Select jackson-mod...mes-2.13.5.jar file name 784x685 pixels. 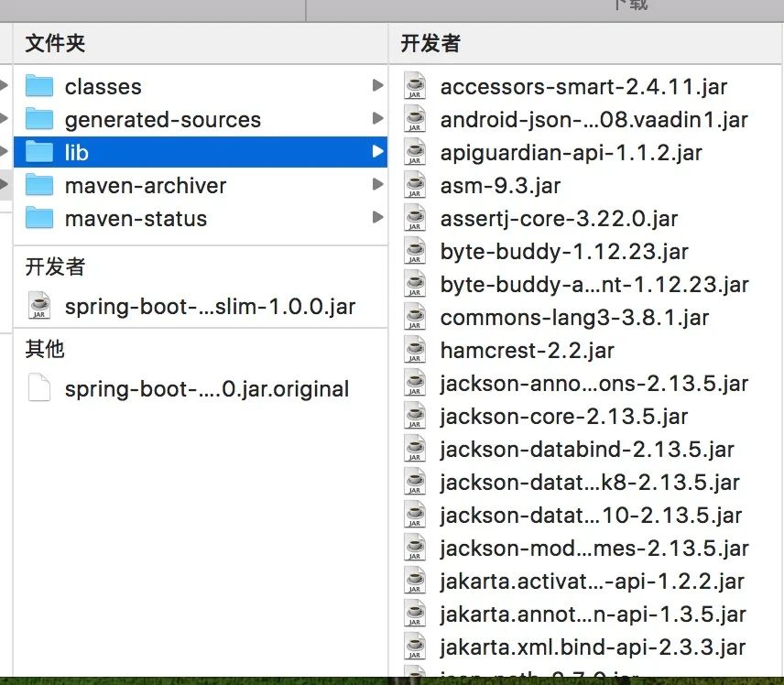594,549
